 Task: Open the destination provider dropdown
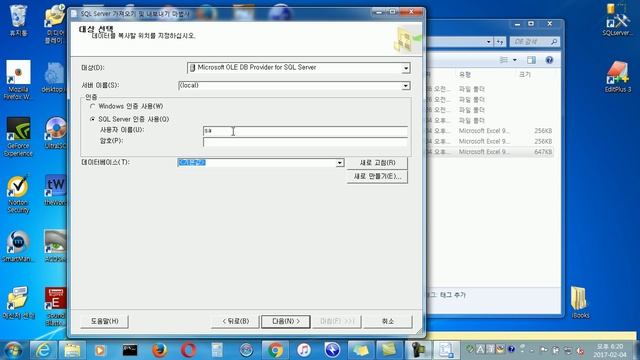click(x=405, y=68)
